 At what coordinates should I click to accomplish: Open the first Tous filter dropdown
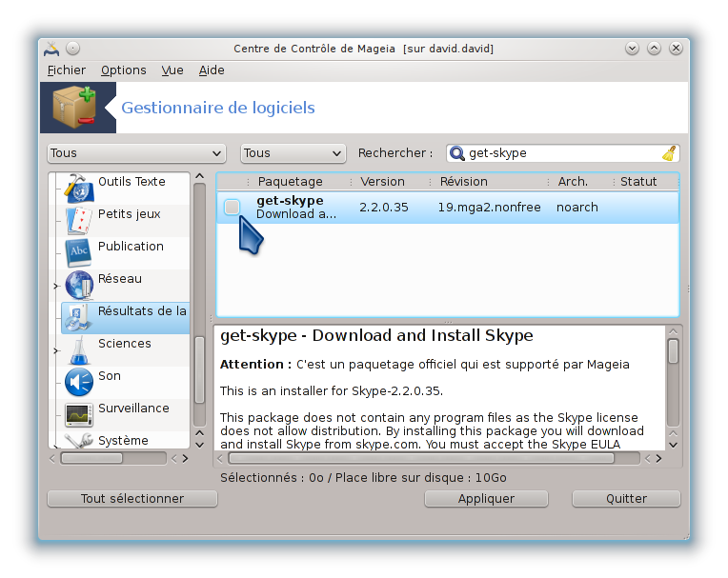click(136, 153)
